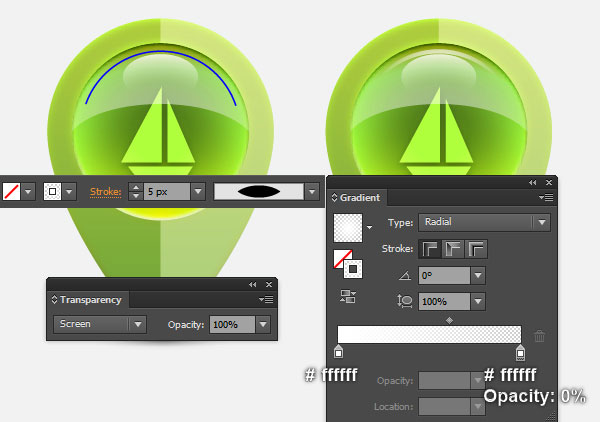The image size is (600, 422).
Task: Click the gradient angle 0° field
Action: point(444,275)
